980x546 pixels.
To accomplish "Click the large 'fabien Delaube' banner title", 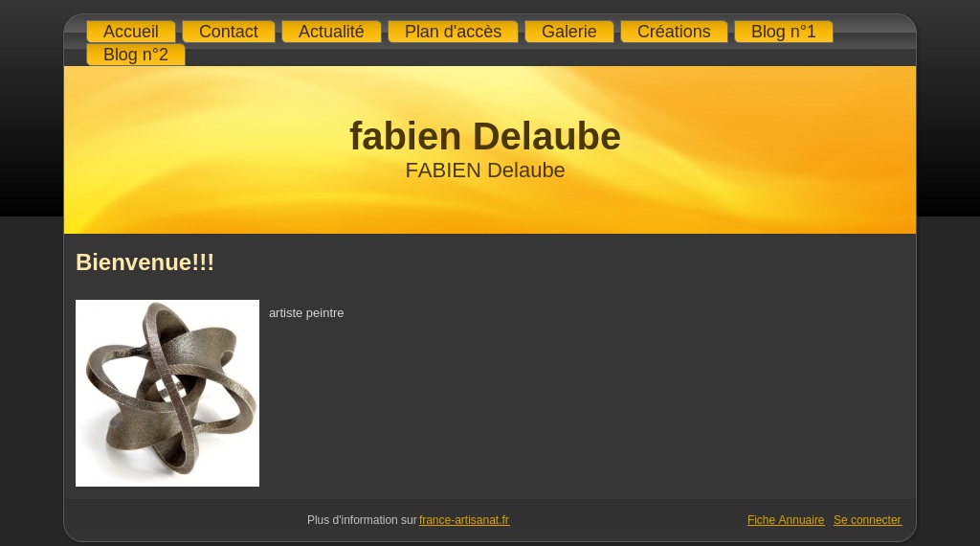I will point(485,136).
